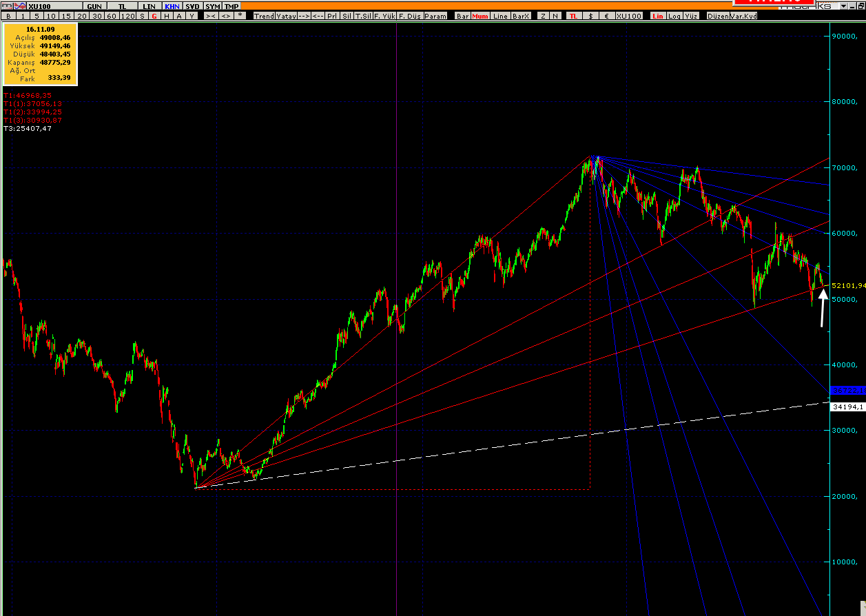Viewport: 866px width, 616px height.
Task: Select the Bar chart style
Action: 463,16
